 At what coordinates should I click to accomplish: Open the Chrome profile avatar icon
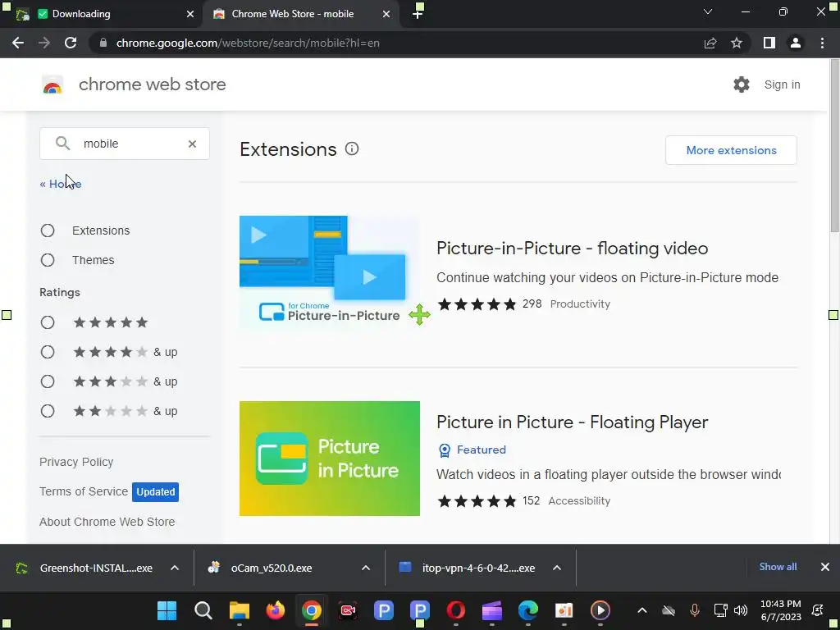[796, 43]
